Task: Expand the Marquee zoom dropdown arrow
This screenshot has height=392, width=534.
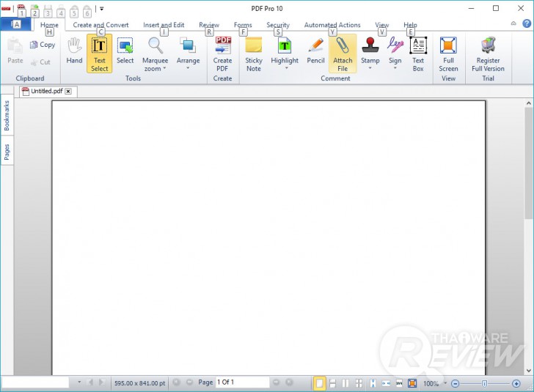Action: click(x=164, y=68)
